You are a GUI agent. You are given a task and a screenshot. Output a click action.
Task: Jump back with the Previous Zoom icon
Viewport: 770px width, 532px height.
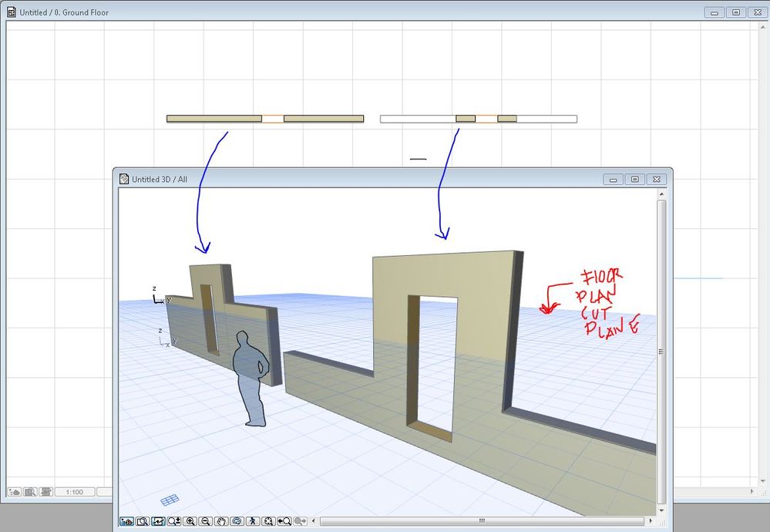click(x=286, y=522)
